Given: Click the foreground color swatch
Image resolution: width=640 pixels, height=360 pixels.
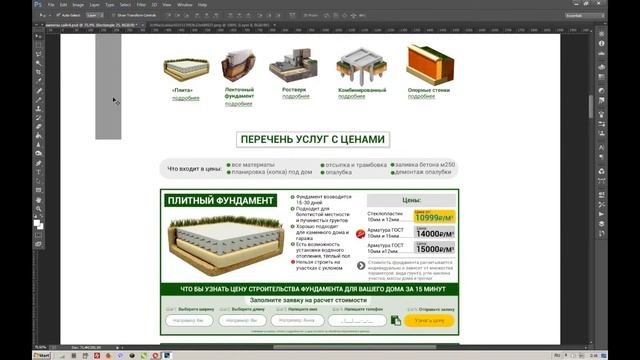Looking at the screenshot, I should (x=37, y=223).
